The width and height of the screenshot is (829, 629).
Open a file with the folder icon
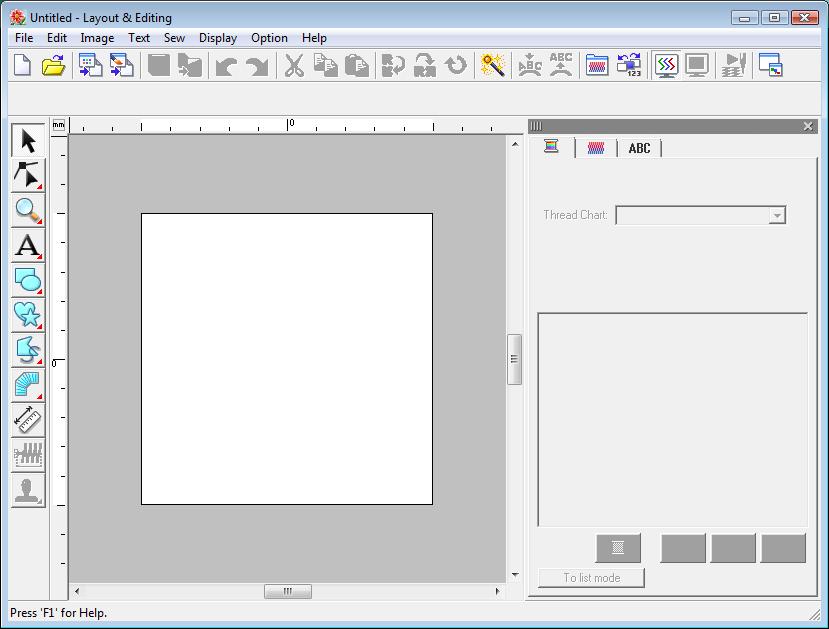tap(53, 65)
